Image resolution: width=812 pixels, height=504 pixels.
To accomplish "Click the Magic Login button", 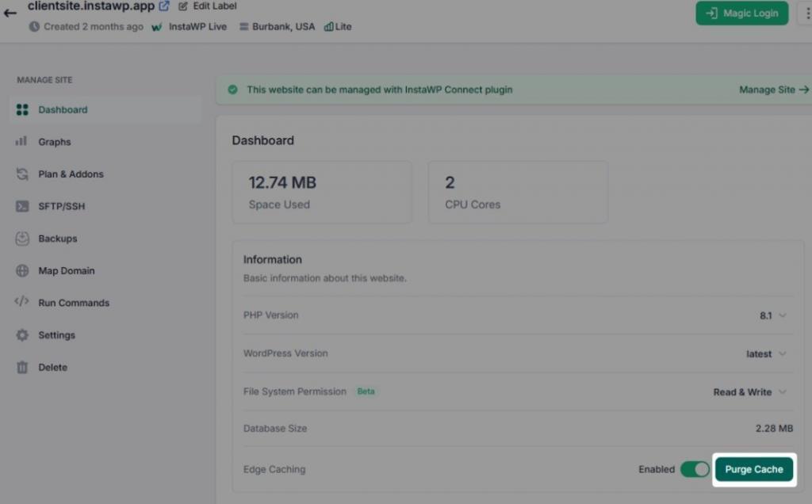I will pyautogui.click(x=742, y=13).
